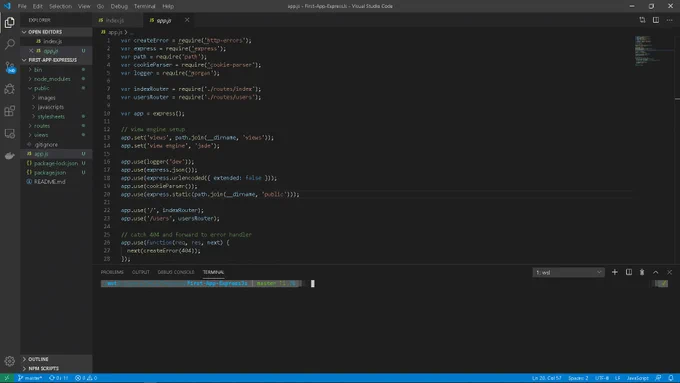680x383 pixels.
Task: Open the notifications bell in status bar
Action: pyautogui.click(x=671, y=378)
